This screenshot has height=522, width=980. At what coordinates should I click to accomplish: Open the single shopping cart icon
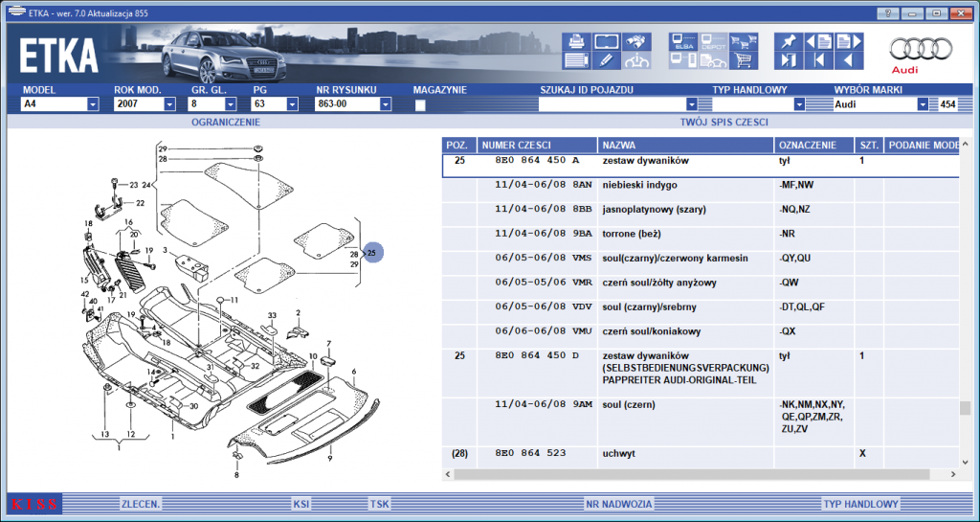point(744,60)
